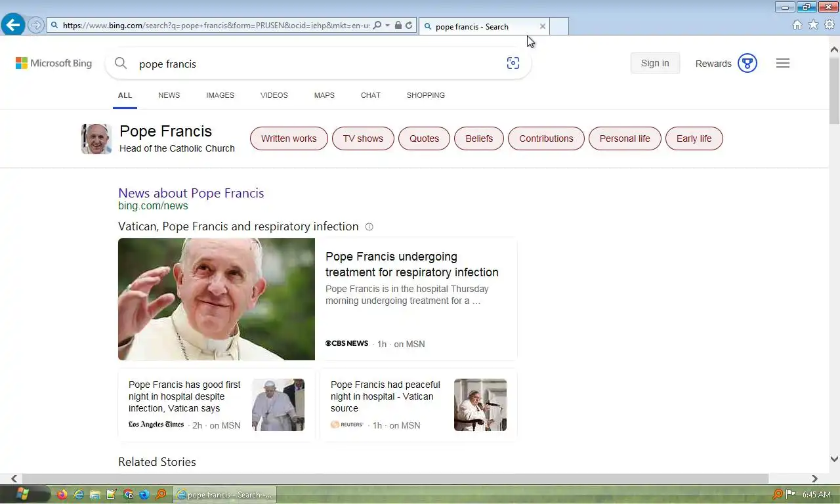Open the Rewards trophy icon

click(x=747, y=63)
